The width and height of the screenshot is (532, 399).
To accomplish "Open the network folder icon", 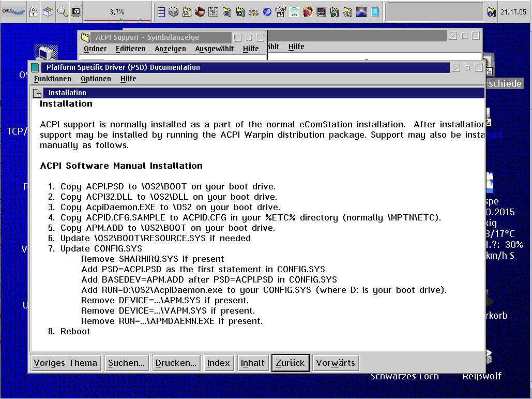I will tap(240, 12).
